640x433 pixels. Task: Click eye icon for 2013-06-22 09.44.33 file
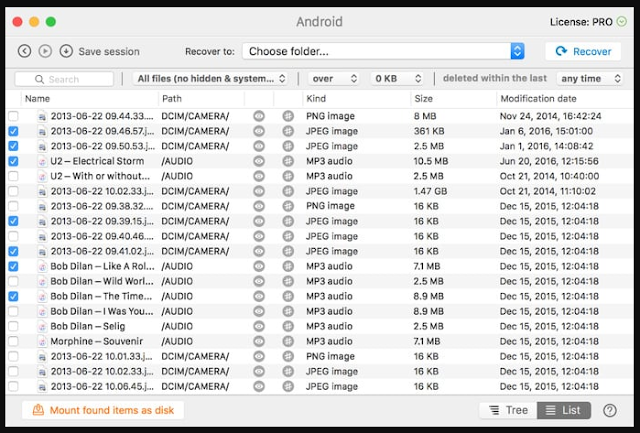point(259,116)
